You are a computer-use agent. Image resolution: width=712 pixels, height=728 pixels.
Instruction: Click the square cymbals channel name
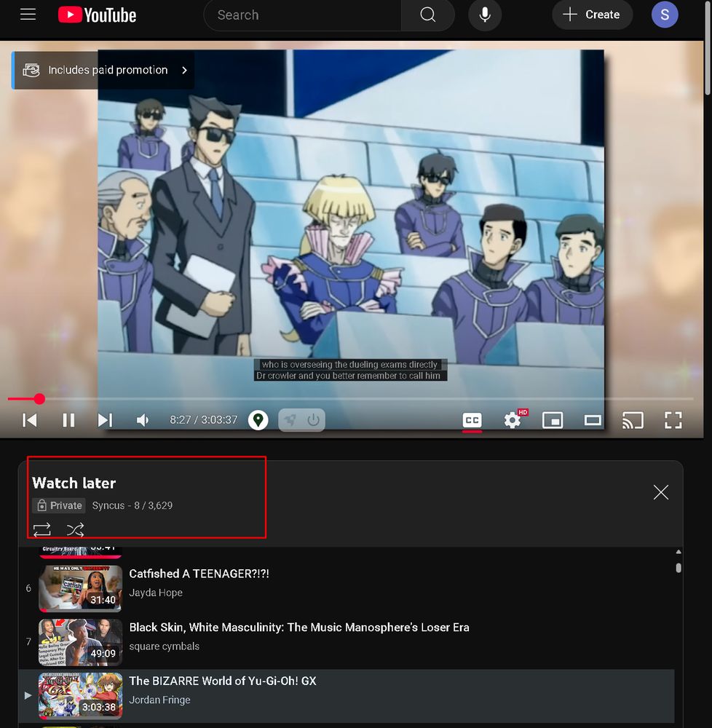165,646
